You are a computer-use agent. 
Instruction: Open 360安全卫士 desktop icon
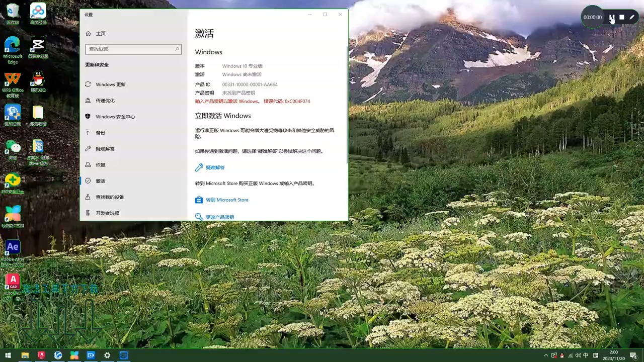(x=13, y=184)
